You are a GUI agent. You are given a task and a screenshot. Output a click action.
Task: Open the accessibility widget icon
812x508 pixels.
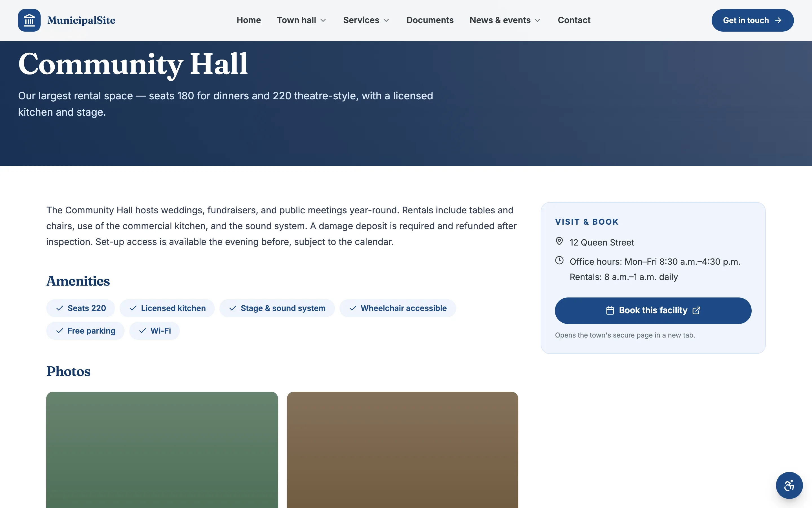tap(789, 485)
